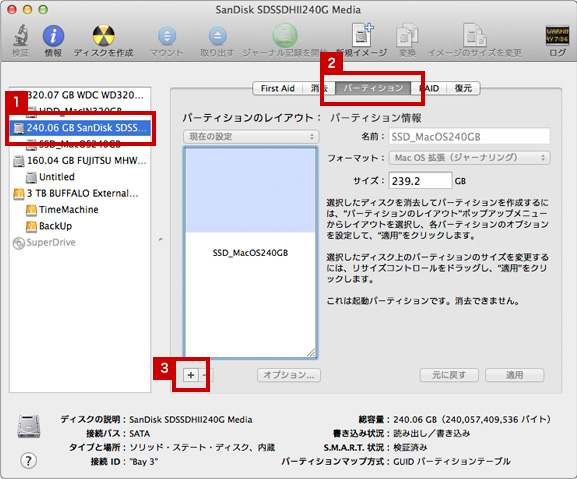Click the plus button to add partition
577x479 pixels.
point(191,375)
